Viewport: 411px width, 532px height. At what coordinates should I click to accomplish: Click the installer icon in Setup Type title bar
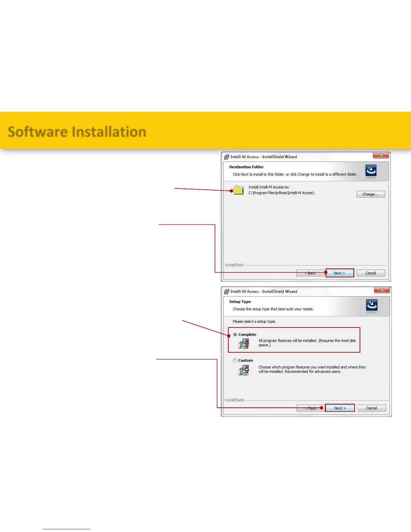click(226, 292)
